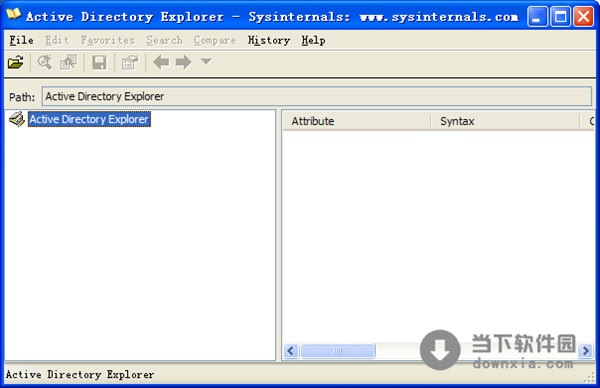Open the File menu
This screenshot has width=600, height=388.
pyautogui.click(x=21, y=40)
